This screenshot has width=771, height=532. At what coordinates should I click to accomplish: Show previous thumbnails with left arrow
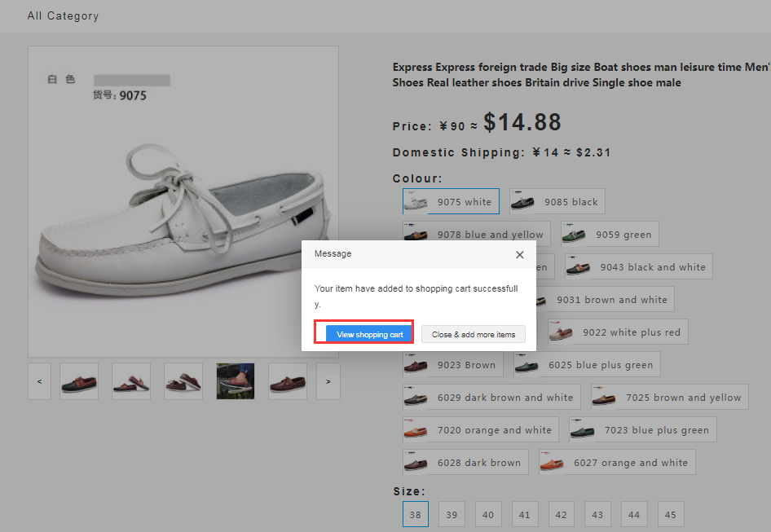point(39,381)
